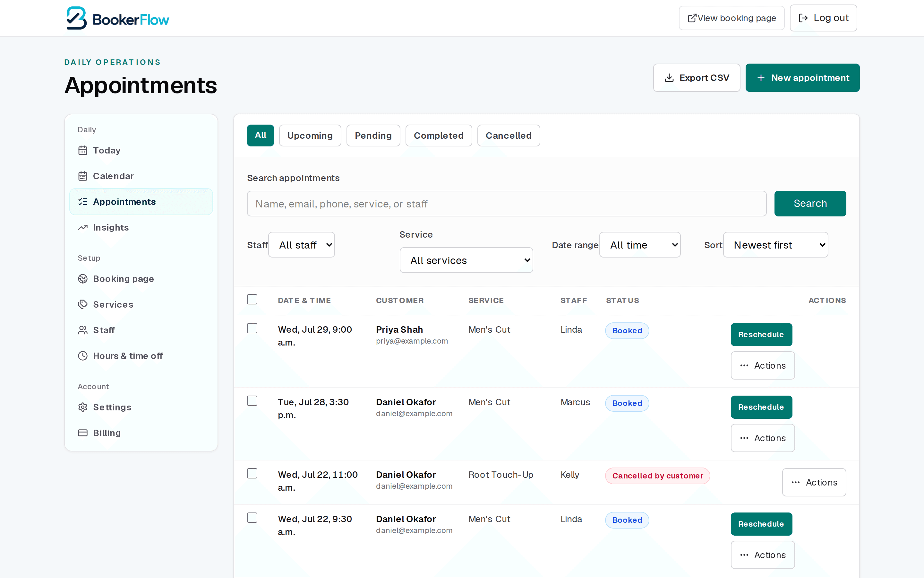
Task: Switch to the Completed tab
Action: pos(438,135)
